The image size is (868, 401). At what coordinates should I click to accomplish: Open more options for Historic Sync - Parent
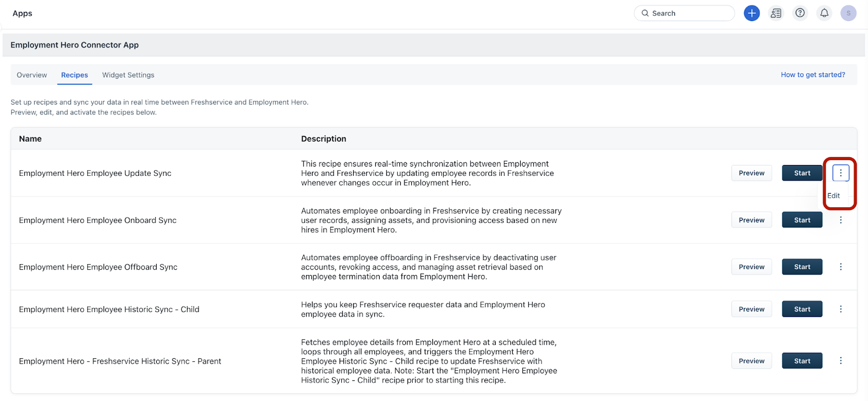pyautogui.click(x=841, y=360)
